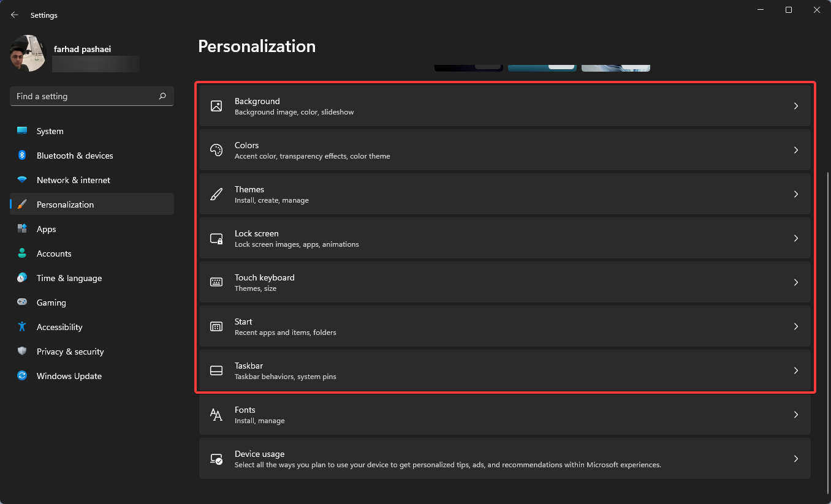Select the blue theme preview thumbnail
The image size is (831, 504).
pyautogui.click(x=542, y=65)
